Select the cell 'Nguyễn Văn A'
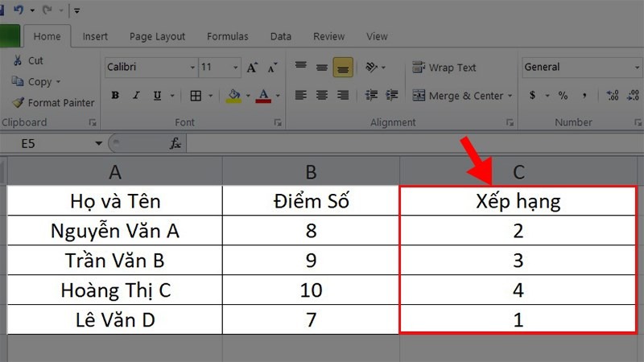644x362 pixels. (x=115, y=231)
